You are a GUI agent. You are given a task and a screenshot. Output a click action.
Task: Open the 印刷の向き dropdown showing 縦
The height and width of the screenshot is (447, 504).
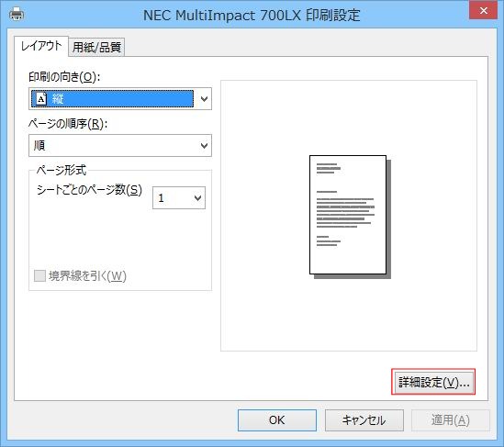(120, 98)
